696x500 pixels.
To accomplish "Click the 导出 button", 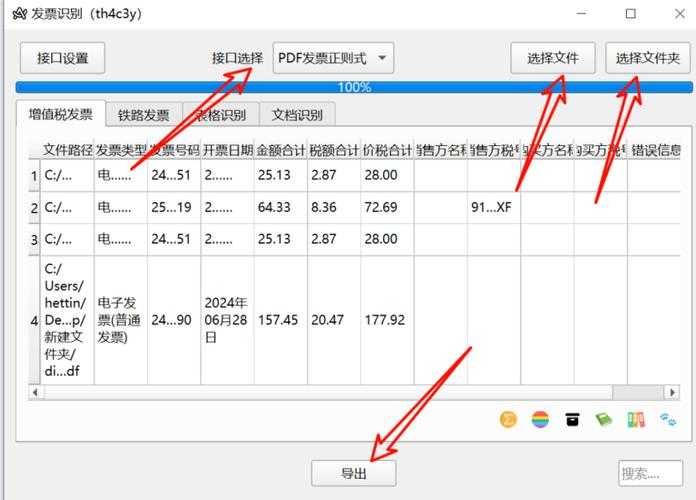I will tap(354, 473).
